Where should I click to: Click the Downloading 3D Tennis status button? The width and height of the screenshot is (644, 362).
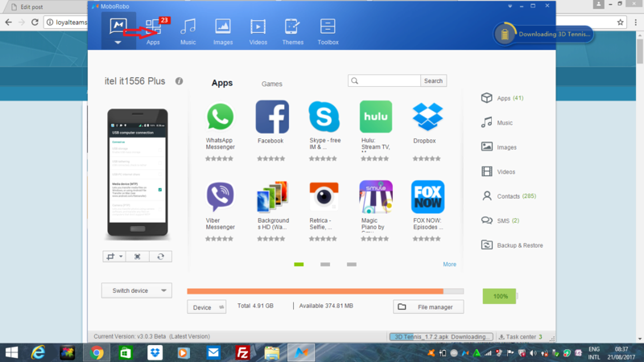click(x=544, y=34)
